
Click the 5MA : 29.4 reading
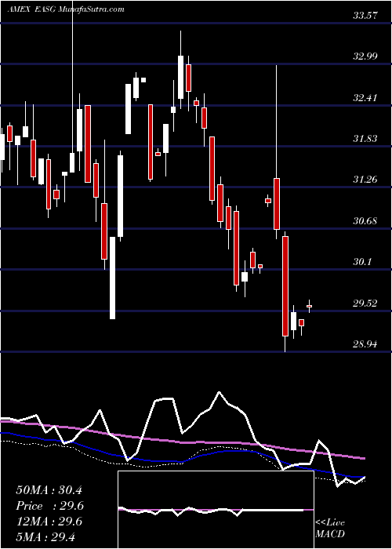[x=45, y=537]
